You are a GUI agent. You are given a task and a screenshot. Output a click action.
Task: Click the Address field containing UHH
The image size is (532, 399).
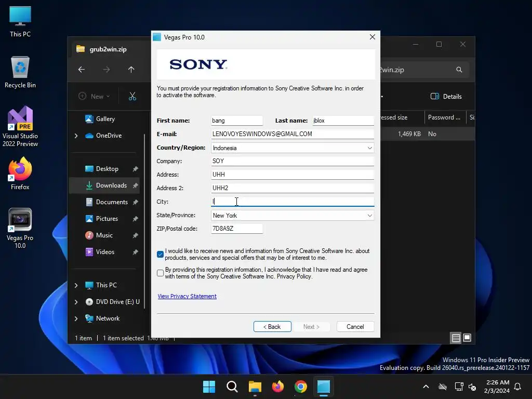click(x=292, y=175)
